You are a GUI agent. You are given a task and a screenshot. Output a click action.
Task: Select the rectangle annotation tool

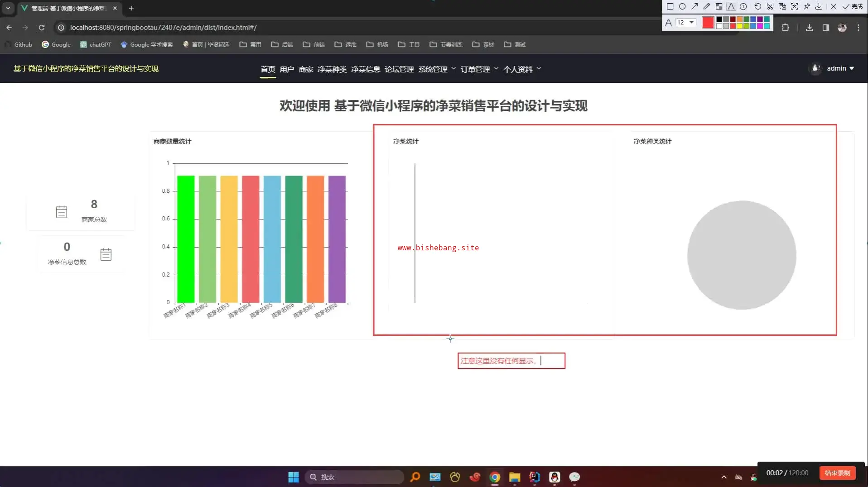coord(670,6)
